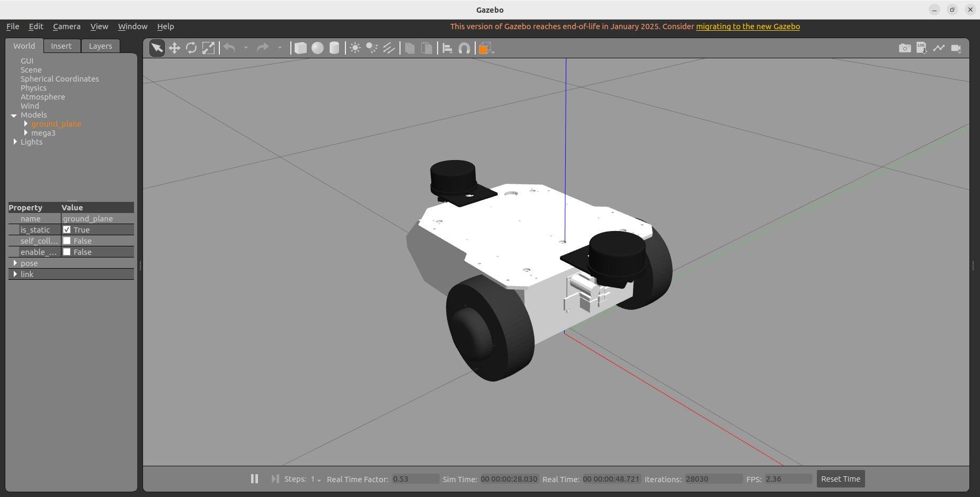
Task: Open the Camera menu
Action: point(67,26)
